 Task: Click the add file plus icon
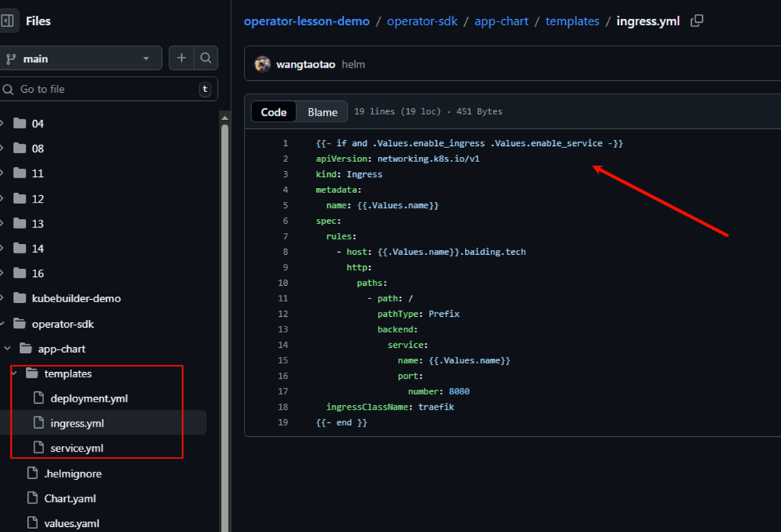pyautogui.click(x=181, y=58)
